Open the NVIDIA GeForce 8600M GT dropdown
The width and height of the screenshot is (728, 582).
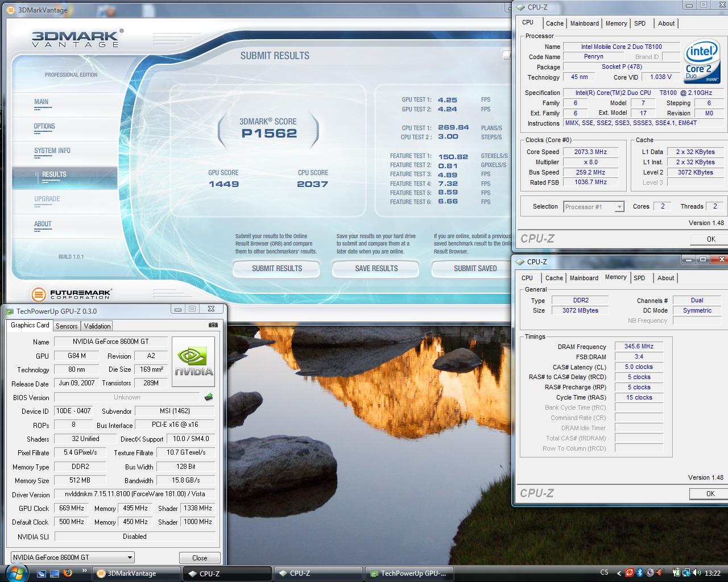point(72,558)
